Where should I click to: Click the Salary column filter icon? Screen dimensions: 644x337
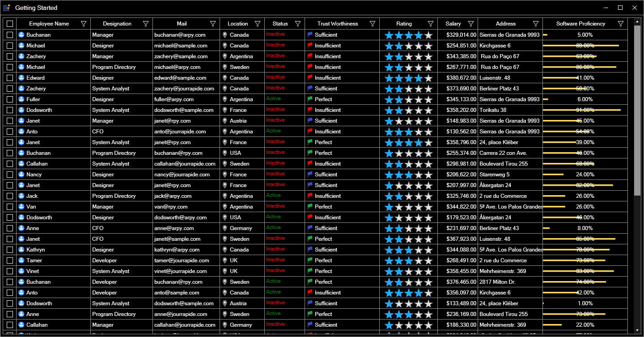[471, 24]
